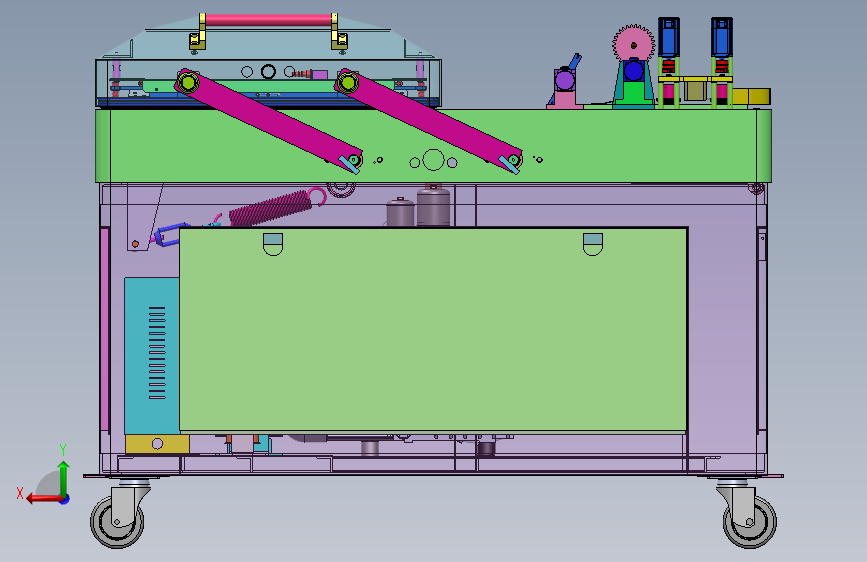This screenshot has height=562, width=867.
Task: Select the olive block between the blue cylinders
Action: (x=695, y=90)
